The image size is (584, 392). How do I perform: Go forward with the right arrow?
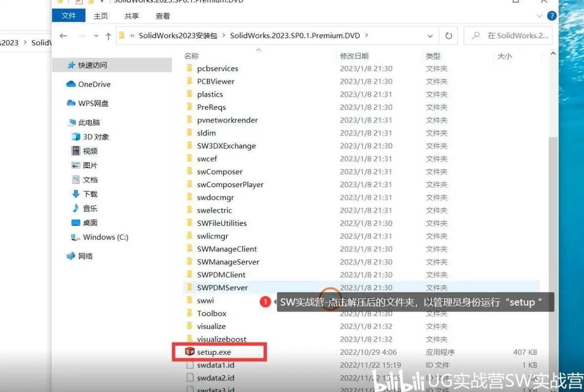(82, 36)
